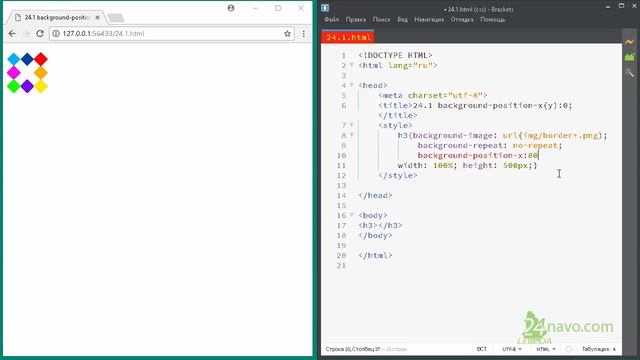Open UTF-8 encoding dropdown in status bar
Viewport: 640px width, 360px height.
pos(512,349)
